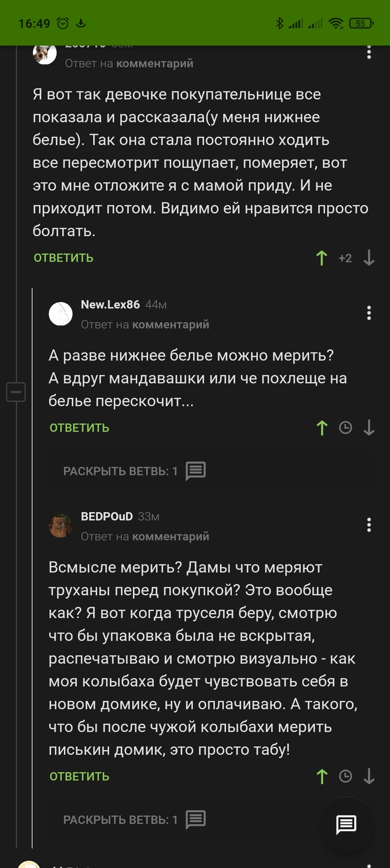Screen dimensions: 390x868
Task: Open New.Lex86 user profile name
Action: click(x=110, y=305)
